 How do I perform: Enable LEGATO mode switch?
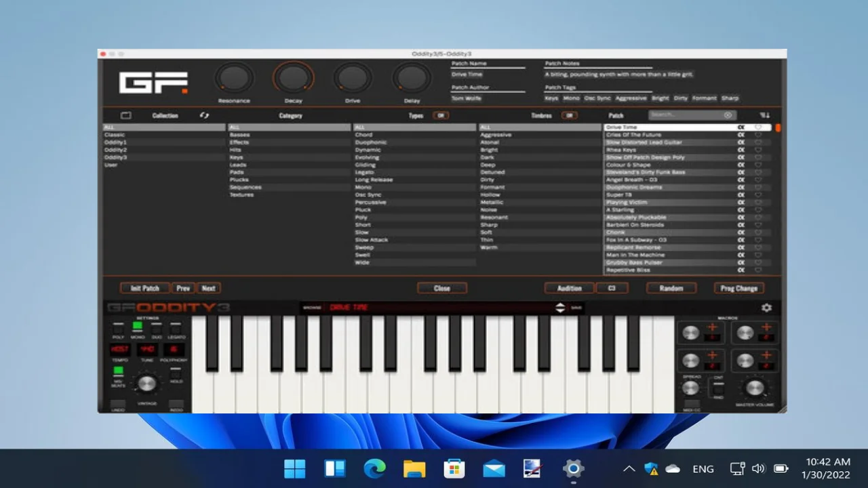click(176, 327)
